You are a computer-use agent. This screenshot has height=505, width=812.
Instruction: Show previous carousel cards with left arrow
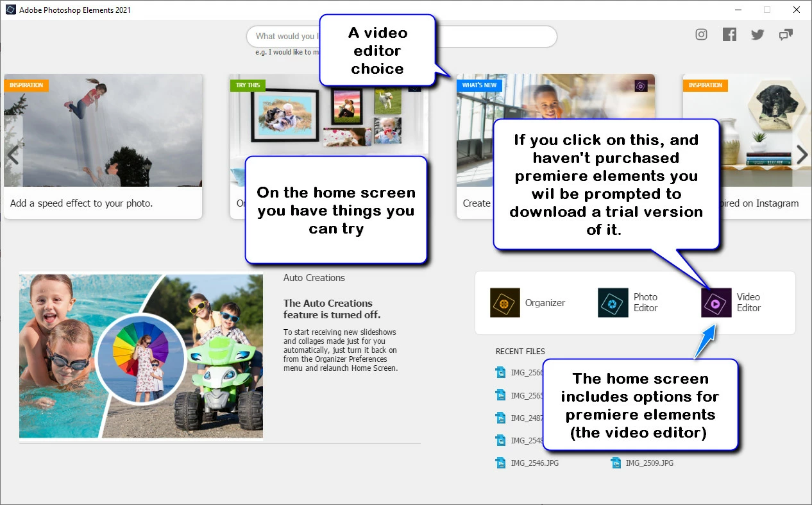13,154
